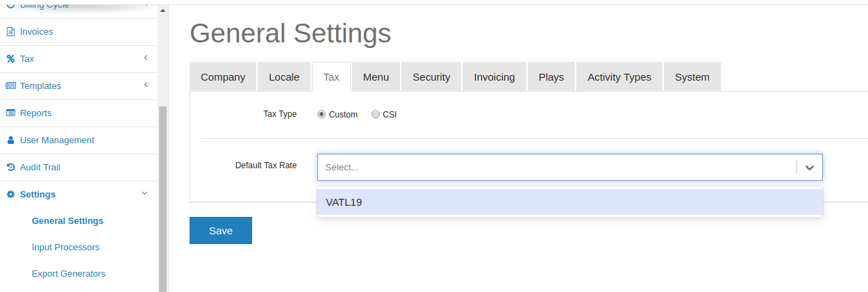
Task: Click the Settings gear icon
Action: (x=10, y=195)
